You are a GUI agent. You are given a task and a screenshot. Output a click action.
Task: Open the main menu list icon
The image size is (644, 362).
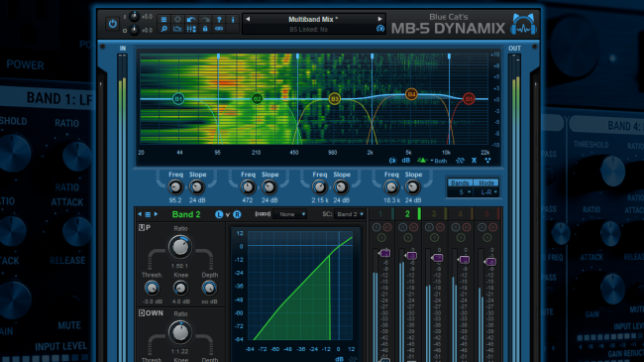coord(163,19)
